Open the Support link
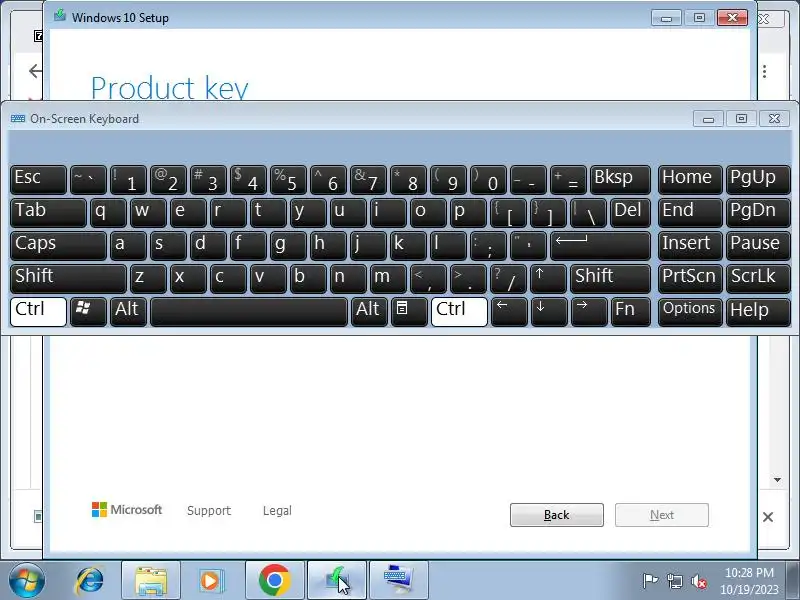 tap(209, 511)
